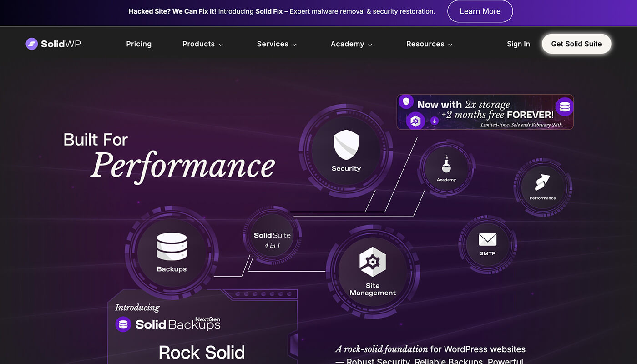Click the Sign In link
Screen dimensions: 637x364
click(518, 44)
